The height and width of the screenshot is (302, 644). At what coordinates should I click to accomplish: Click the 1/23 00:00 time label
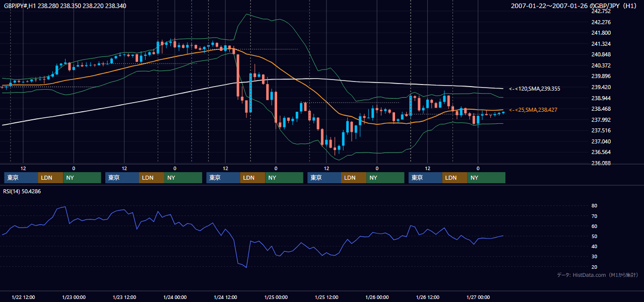pyautogui.click(x=74, y=297)
